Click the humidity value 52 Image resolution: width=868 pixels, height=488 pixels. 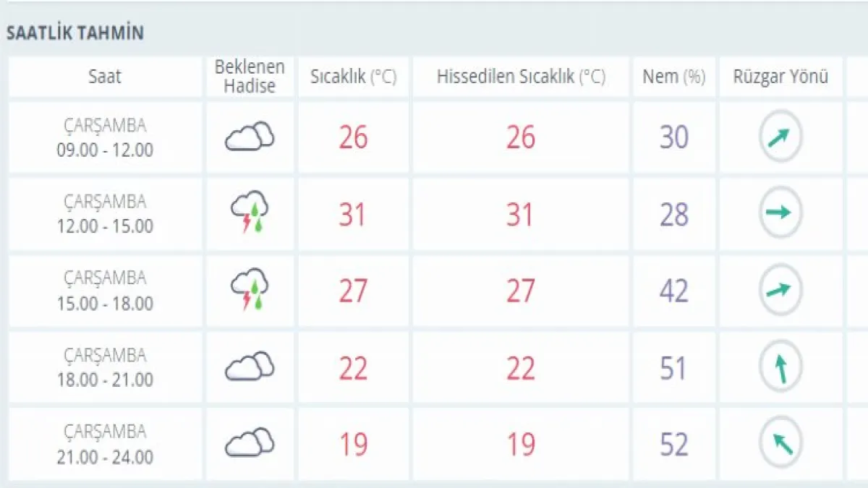coord(673,444)
